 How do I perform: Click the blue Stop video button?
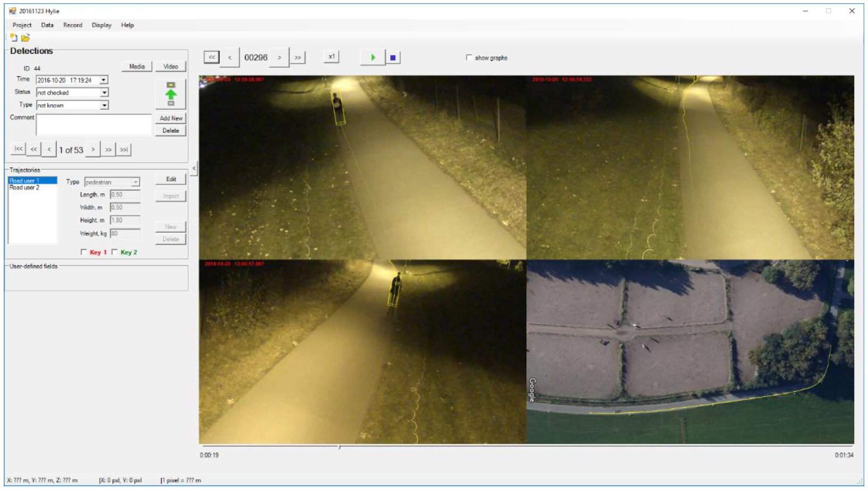(393, 57)
